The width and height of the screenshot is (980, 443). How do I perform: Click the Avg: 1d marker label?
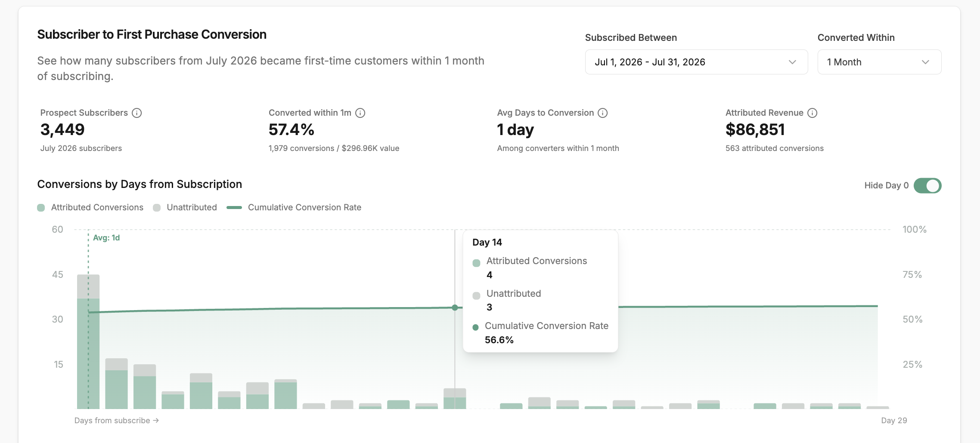coord(106,238)
